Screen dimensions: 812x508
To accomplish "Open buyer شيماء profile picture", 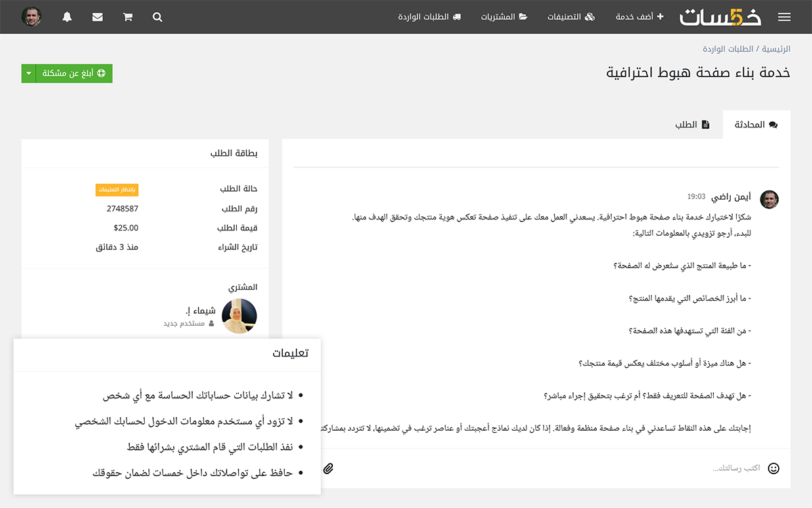I will [240, 316].
